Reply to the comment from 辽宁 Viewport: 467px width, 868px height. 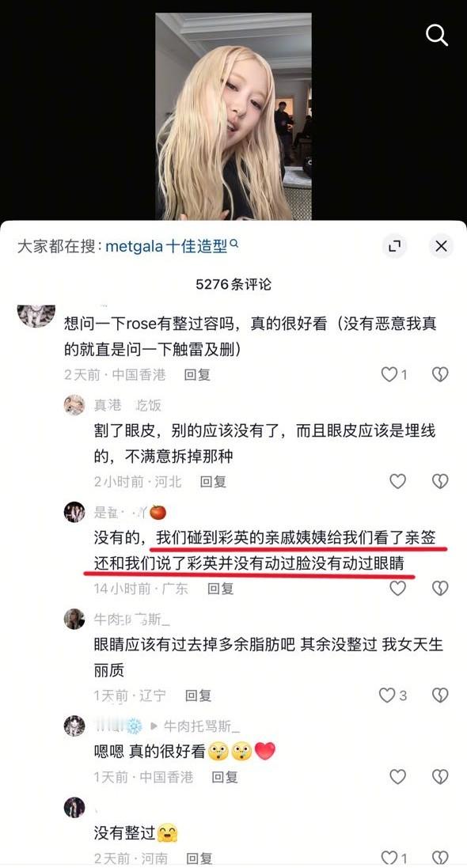(x=199, y=696)
